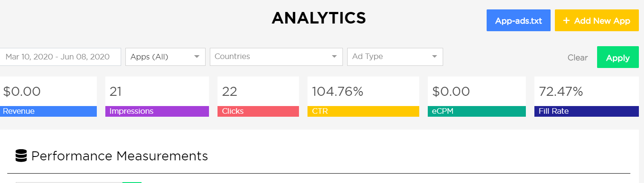This screenshot has width=644, height=183.
Task: Click the 104.76% CTR value
Action: [337, 91]
